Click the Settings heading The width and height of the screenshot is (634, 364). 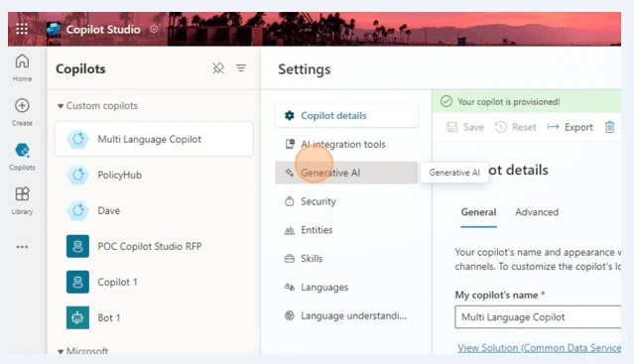point(304,69)
